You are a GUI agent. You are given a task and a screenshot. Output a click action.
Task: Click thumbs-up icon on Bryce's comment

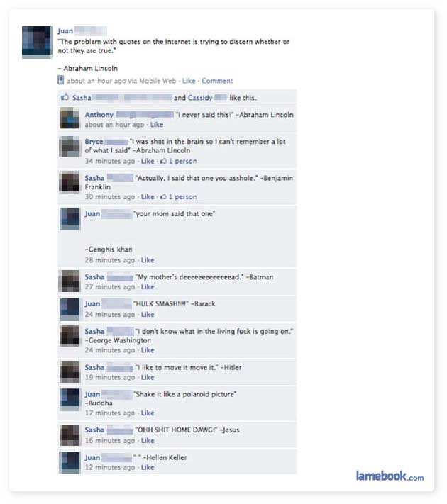pos(163,161)
